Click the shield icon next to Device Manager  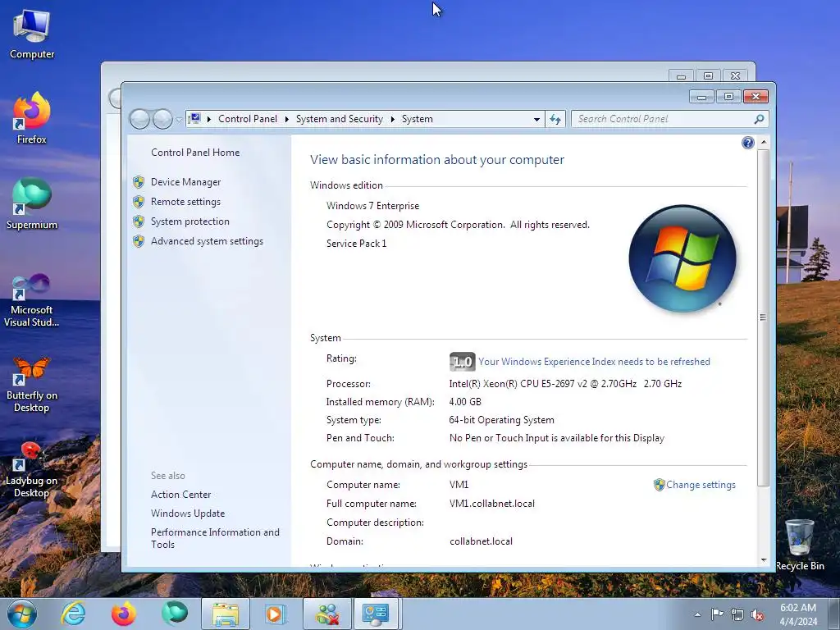coord(139,182)
